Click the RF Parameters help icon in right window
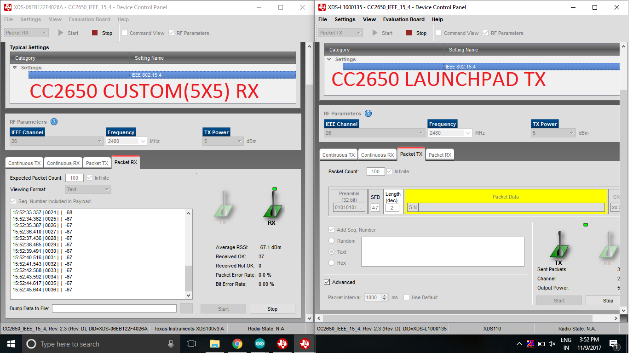Image resolution: width=633 pixels, height=364 pixels. click(368, 114)
